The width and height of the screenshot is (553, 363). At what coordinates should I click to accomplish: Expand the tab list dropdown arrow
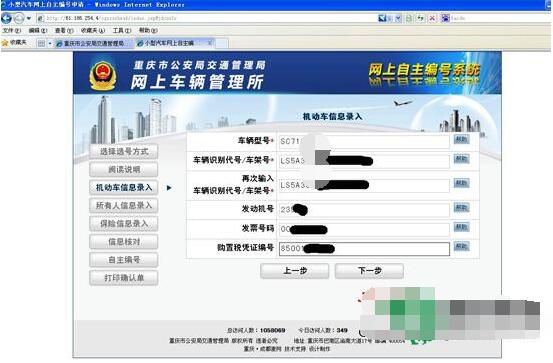(50, 43)
